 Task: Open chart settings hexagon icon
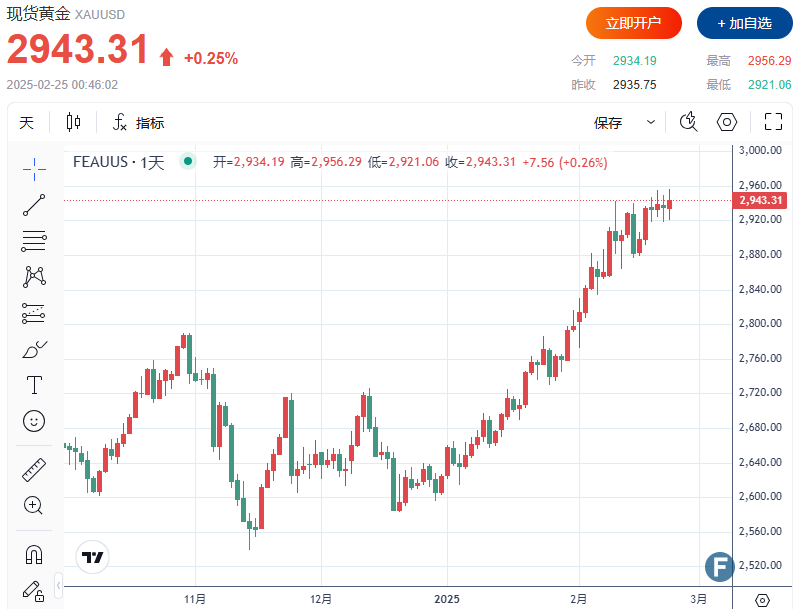(x=727, y=122)
